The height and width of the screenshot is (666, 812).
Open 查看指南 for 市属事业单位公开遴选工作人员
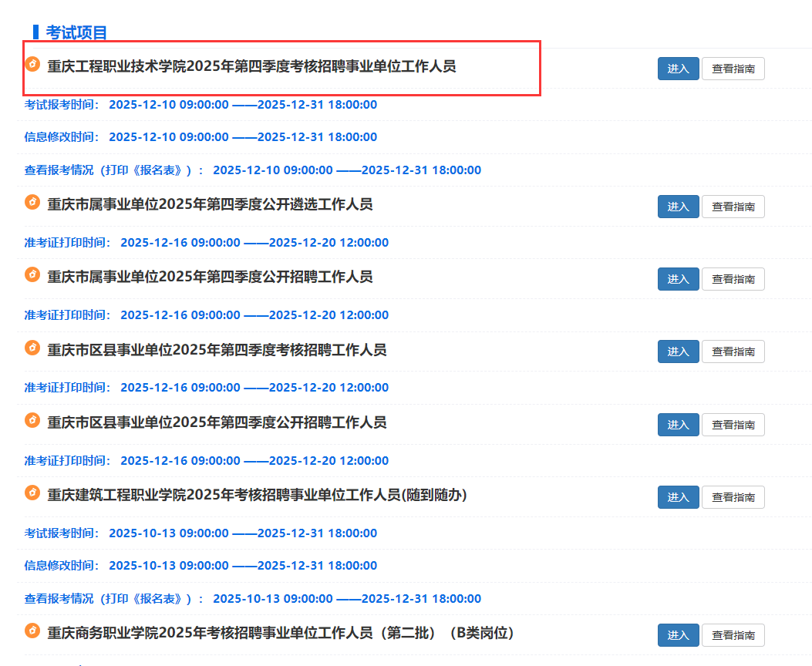(733, 207)
